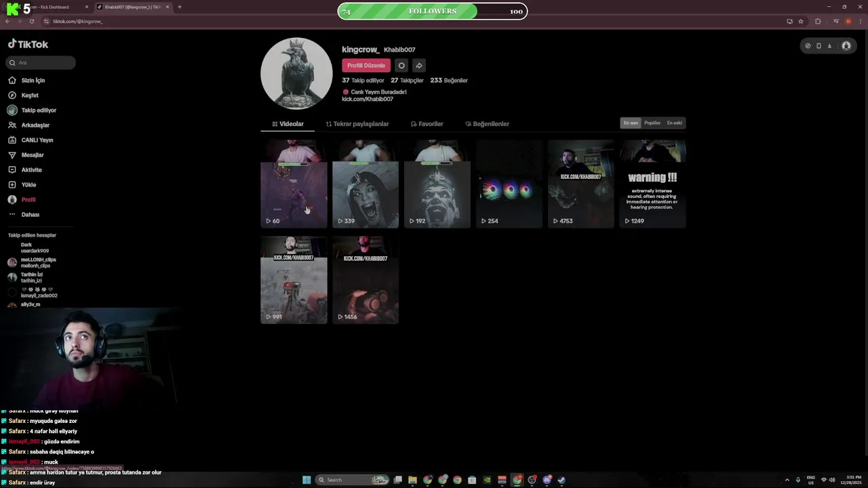This screenshot has width=868, height=488.
Task: Open the Arkadaşlar friends page
Action: [28, 125]
